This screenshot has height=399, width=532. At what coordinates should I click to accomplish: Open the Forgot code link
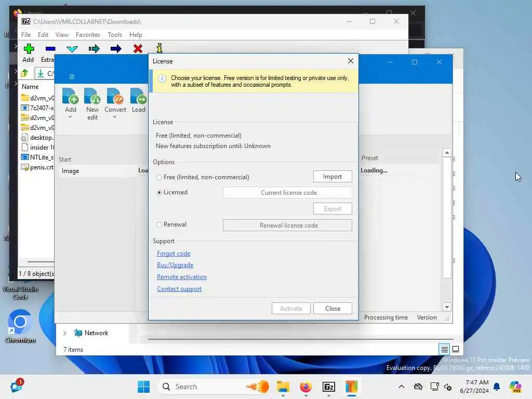coord(174,254)
